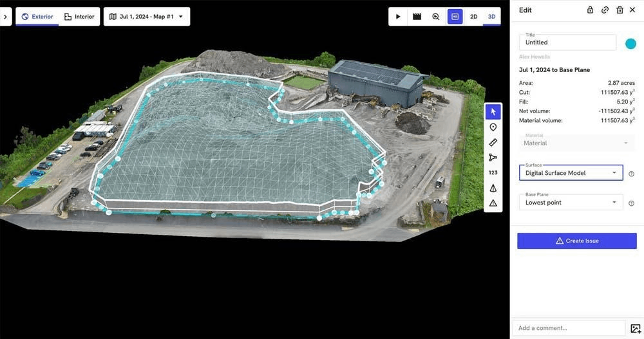Image resolution: width=644 pixels, height=339 pixels.
Task: Switch to the Interior tab
Action: coord(79,17)
